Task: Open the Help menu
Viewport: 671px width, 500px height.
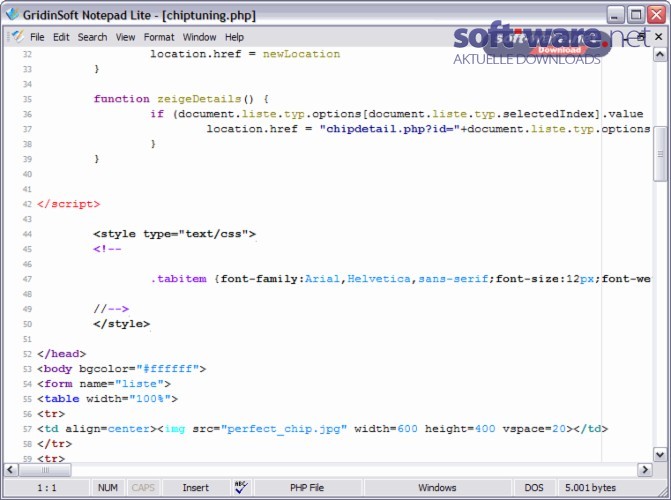Action: point(235,37)
